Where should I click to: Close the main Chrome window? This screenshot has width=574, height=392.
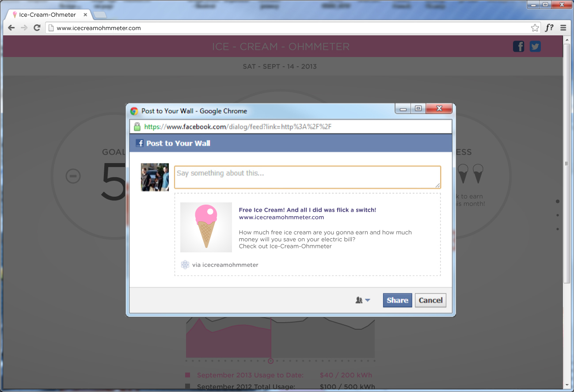(x=562, y=4)
